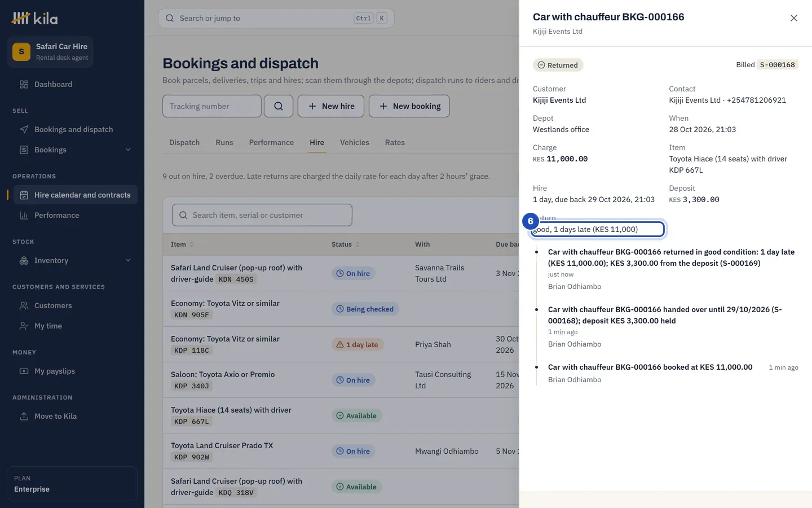Click the KDP 667L plate in the table
This screenshot has height=508, width=812.
(x=192, y=422)
